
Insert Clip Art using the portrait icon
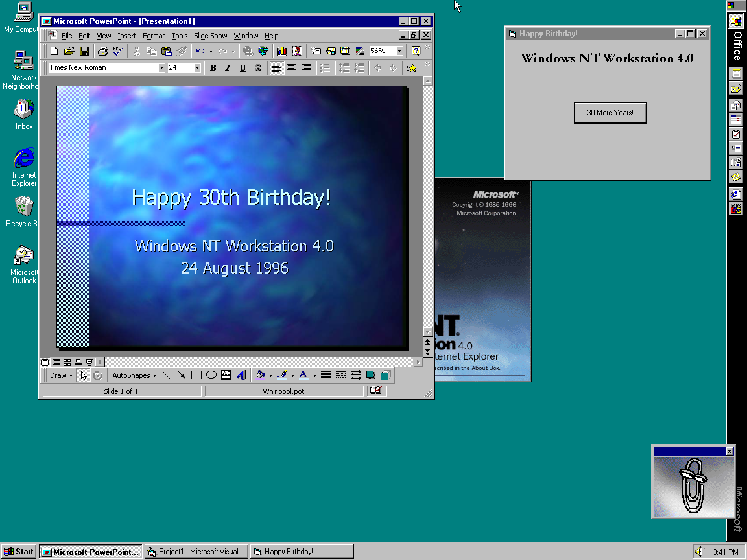click(297, 51)
